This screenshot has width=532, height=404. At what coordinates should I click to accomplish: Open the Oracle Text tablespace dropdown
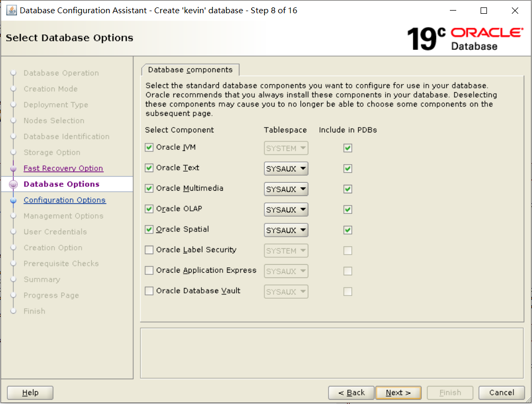286,168
